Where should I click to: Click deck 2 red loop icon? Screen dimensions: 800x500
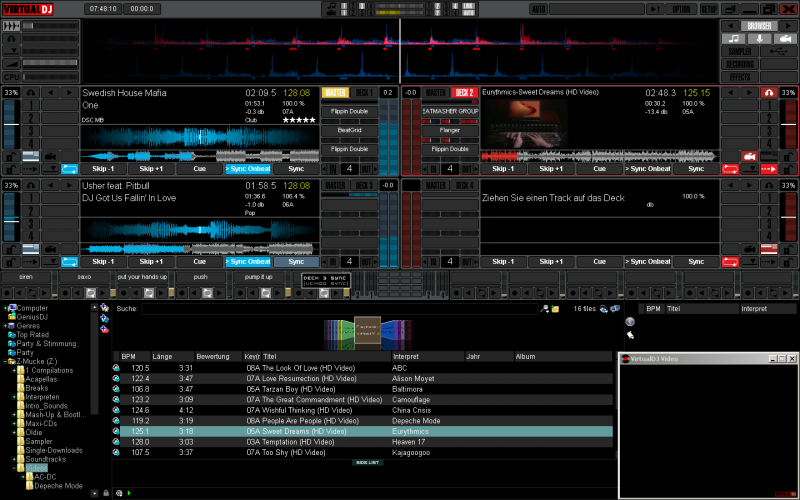[x=730, y=169]
